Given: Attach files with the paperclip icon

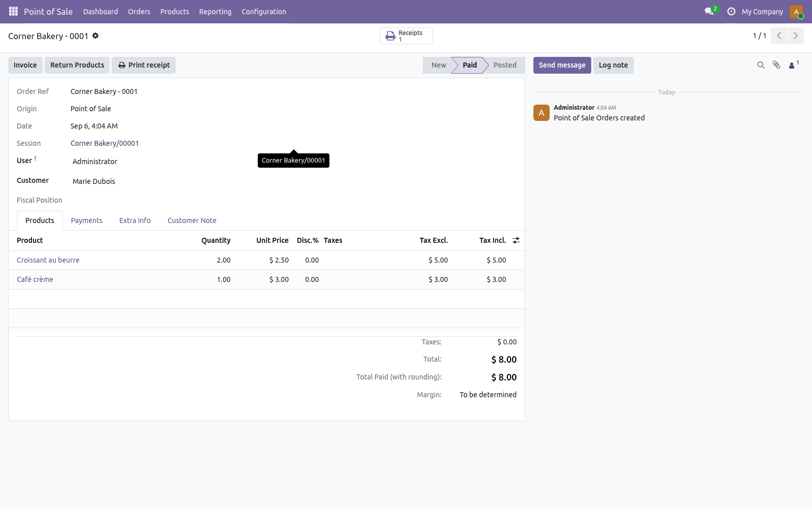Looking at the screenshot, I should click(776, 65).
